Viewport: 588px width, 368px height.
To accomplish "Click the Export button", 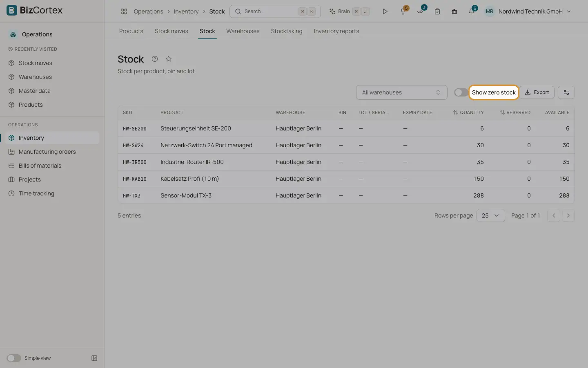I will coord(537,92).
